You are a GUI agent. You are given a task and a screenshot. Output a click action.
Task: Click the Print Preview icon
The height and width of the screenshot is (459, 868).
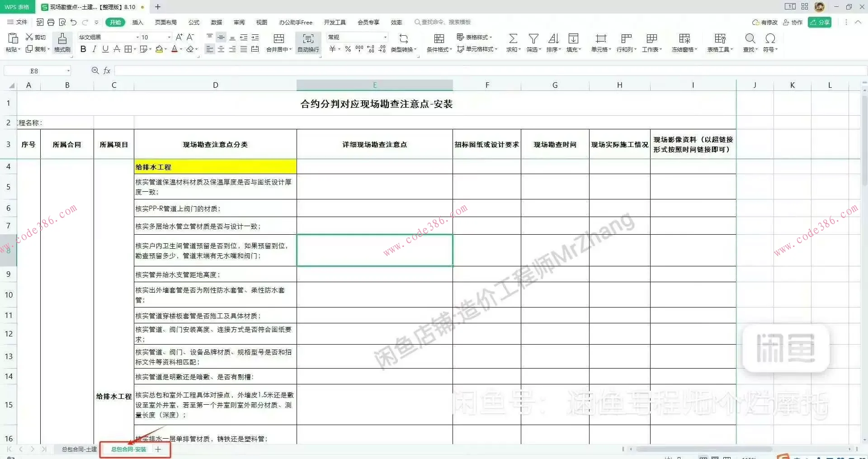click(x=62, y=22)
